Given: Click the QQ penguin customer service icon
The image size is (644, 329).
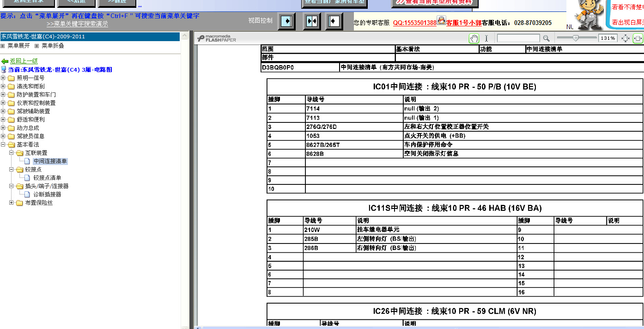Looking at the screenshot, I should click(442, 21).
